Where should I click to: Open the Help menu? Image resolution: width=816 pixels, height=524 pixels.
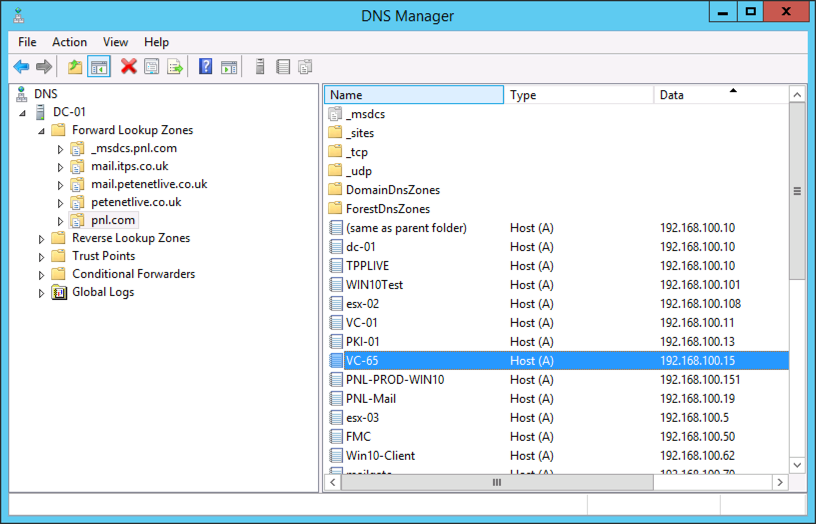click(x=156, y=42)
